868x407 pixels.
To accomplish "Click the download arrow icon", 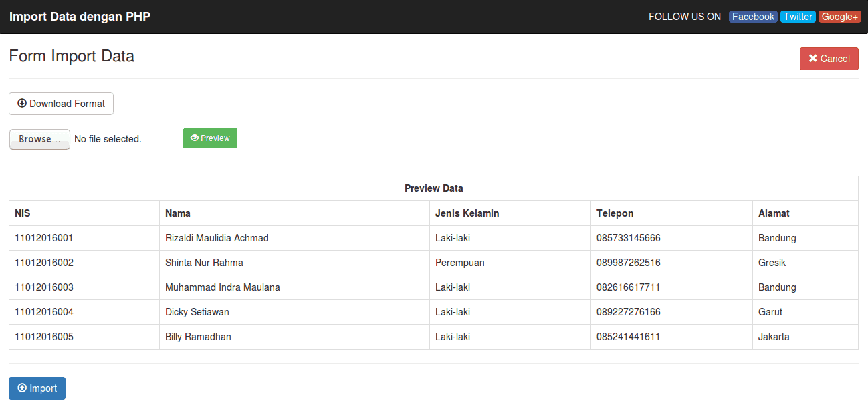I will point(22,103).
